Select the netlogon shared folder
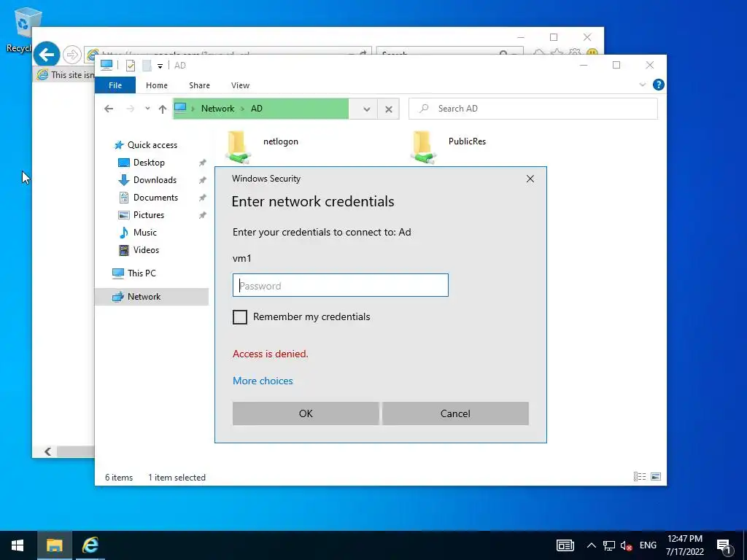 click(263, 147)
